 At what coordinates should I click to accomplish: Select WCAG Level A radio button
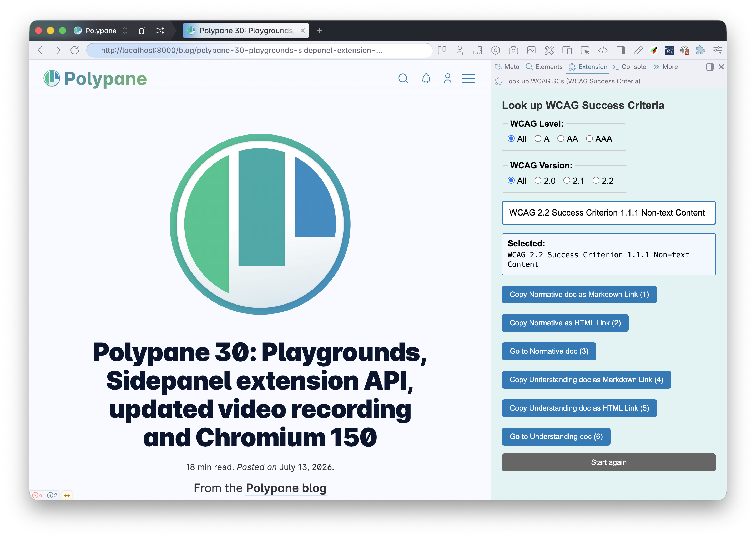pos(538,139)
